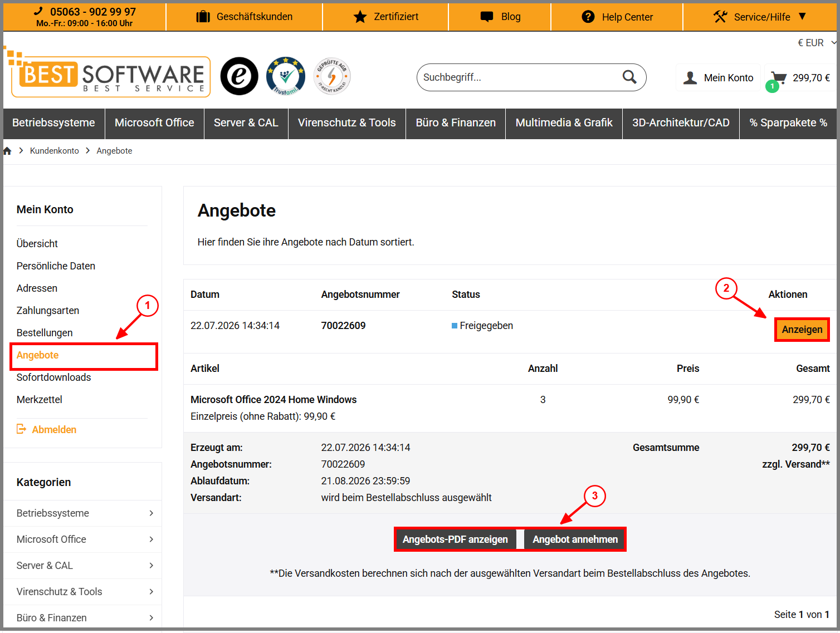The height and width of the screenshot is (633, 840).
Task: Click the Zertifiziert text in top bar
Action: pos(396,17)
